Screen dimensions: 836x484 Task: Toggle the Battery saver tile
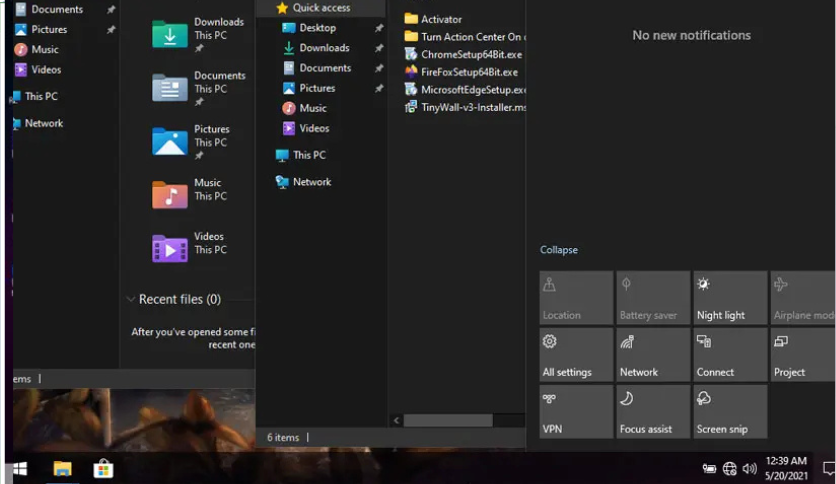pyautogui.click(x=653, y=298)
